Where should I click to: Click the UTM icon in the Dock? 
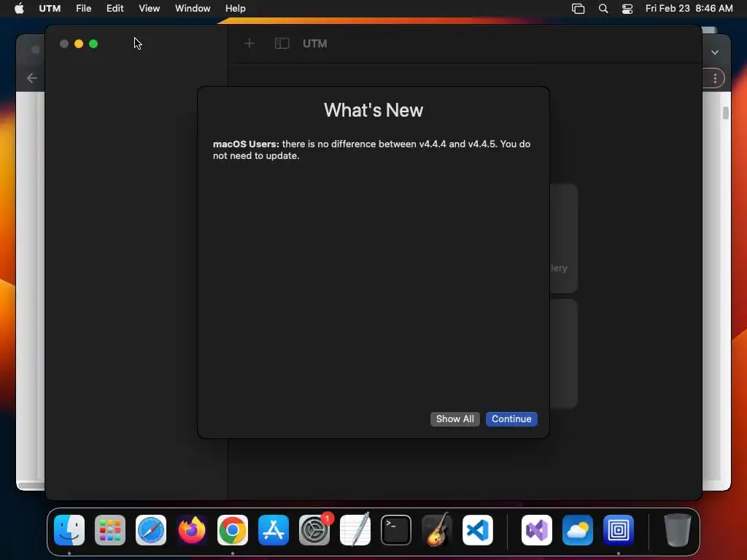(x=619, y=530)
